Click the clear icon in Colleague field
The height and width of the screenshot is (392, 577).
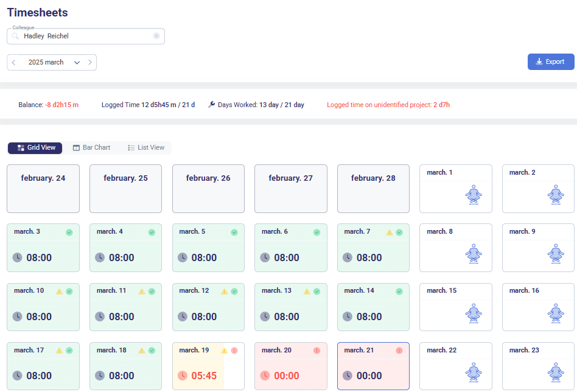tap(156, 36)
